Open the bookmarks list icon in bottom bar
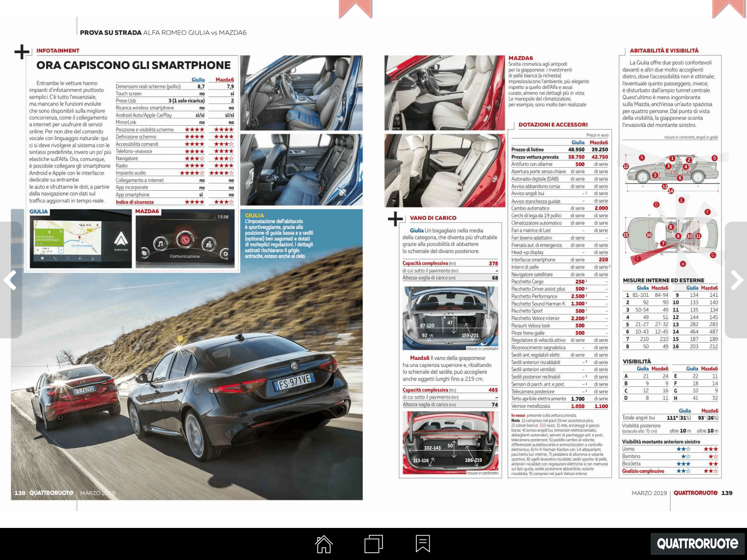The width and height of the screenshot is (747, 560). pos(423,544)
